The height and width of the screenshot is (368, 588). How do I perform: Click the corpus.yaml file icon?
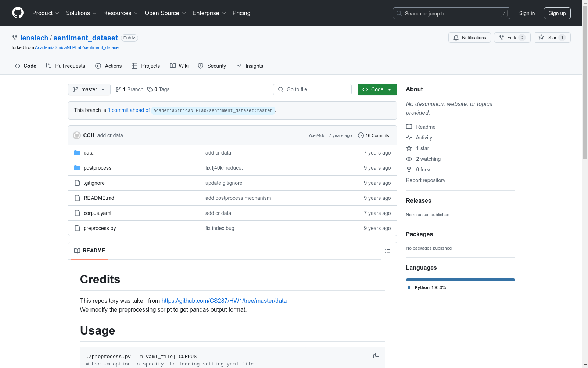(77, 213)
